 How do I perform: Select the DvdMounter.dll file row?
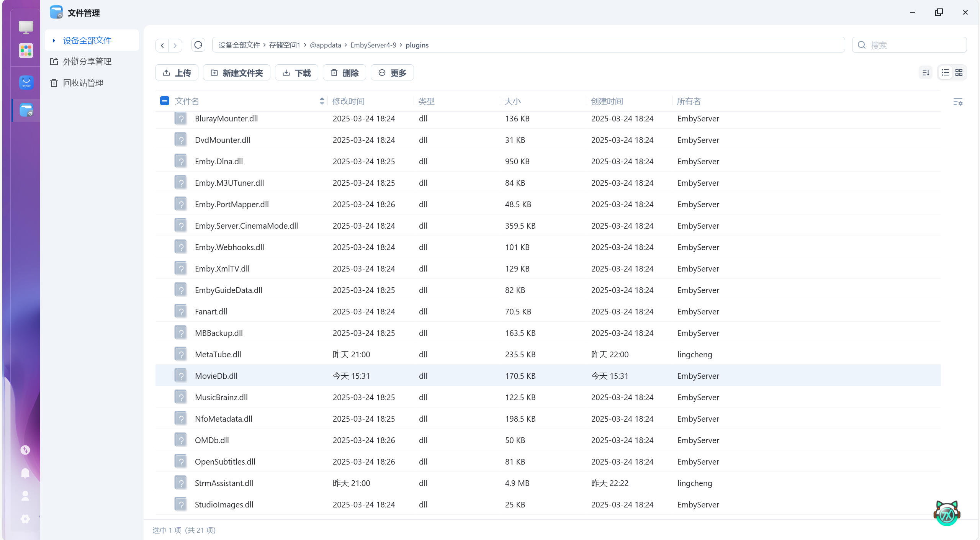pyautogui.click(x=548, y=140)
